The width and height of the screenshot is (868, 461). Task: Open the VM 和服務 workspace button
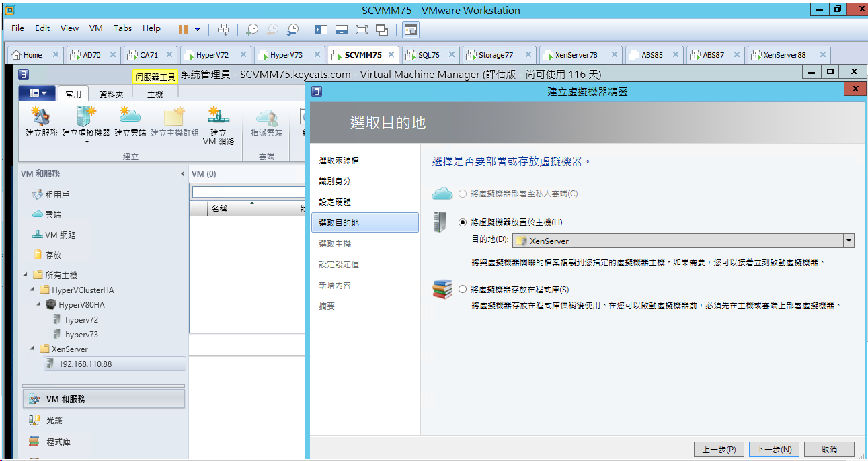(104, 399)
